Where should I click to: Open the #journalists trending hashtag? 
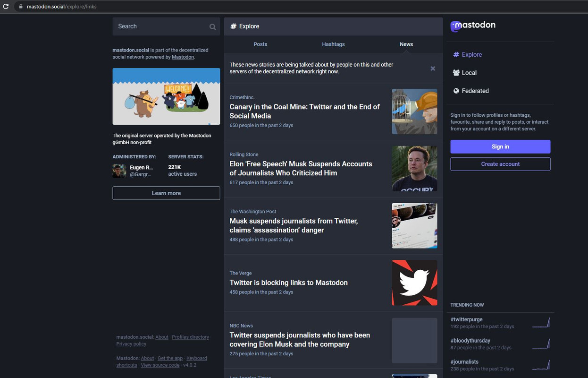coord(464,362)
